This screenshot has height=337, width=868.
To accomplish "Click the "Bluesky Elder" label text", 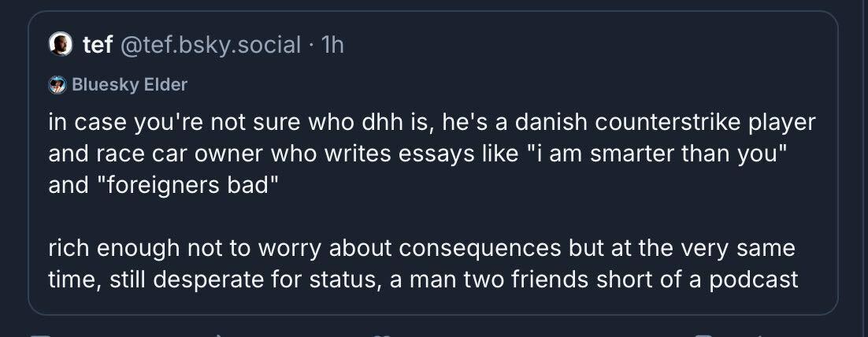I will (x=130, y=84).
